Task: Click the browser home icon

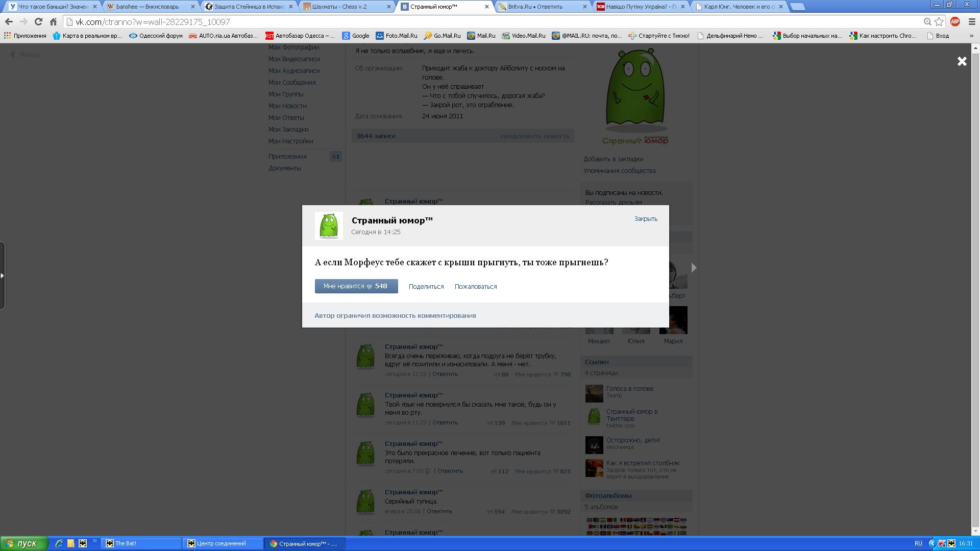Action: (53, 22)
